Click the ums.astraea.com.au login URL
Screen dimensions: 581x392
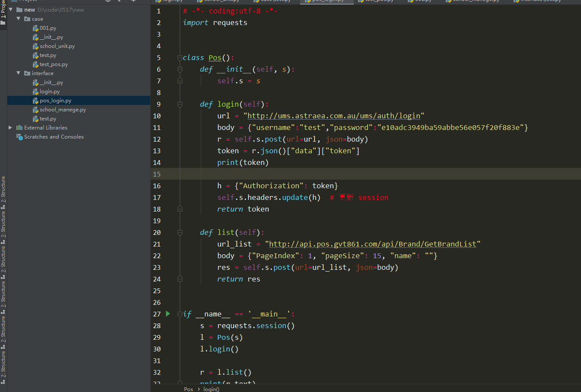(334, 116)
